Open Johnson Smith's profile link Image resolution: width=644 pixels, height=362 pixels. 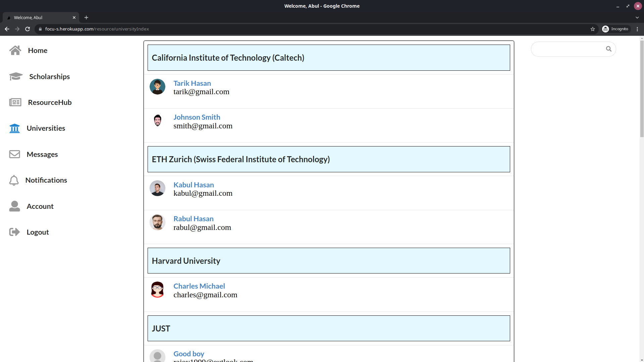[197, 117]
